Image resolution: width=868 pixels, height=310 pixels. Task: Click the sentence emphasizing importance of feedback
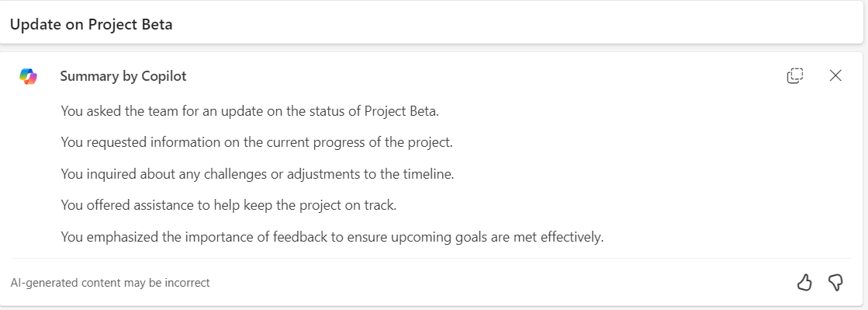[332, 237]
